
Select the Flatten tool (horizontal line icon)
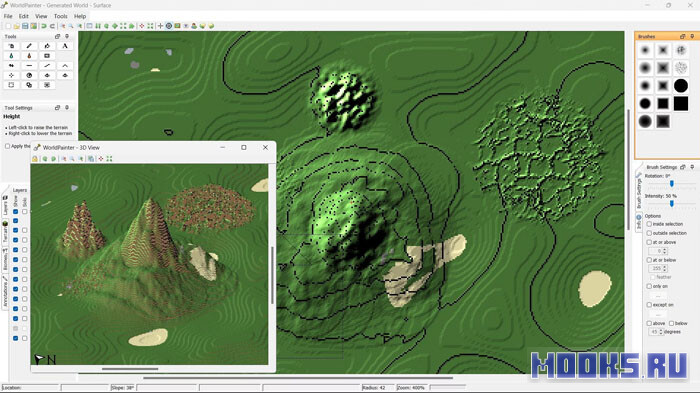[29, 66]
